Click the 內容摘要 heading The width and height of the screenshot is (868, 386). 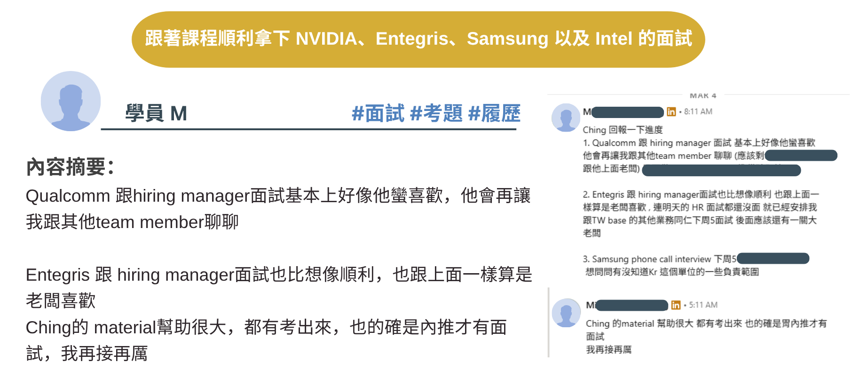(x=70, y=167)
